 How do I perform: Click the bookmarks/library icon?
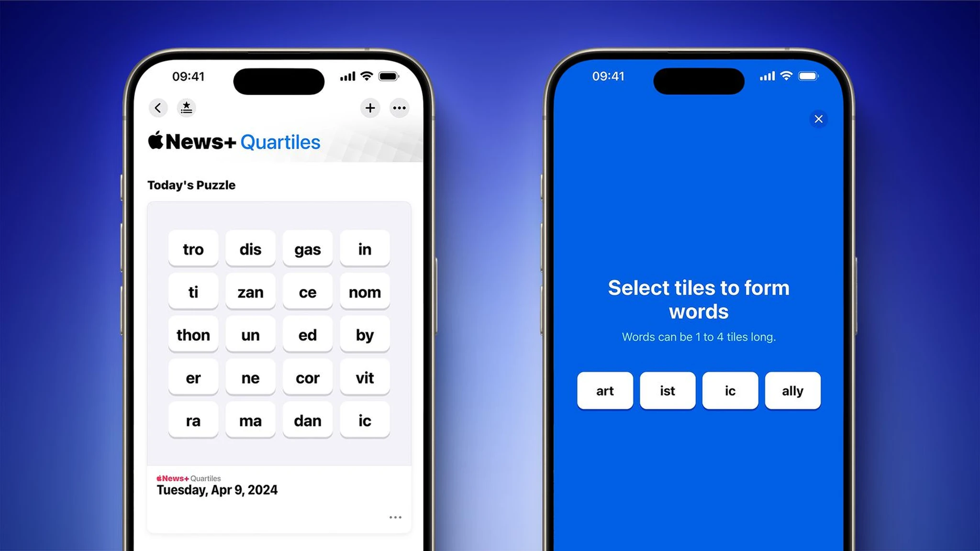click(187, 107)
